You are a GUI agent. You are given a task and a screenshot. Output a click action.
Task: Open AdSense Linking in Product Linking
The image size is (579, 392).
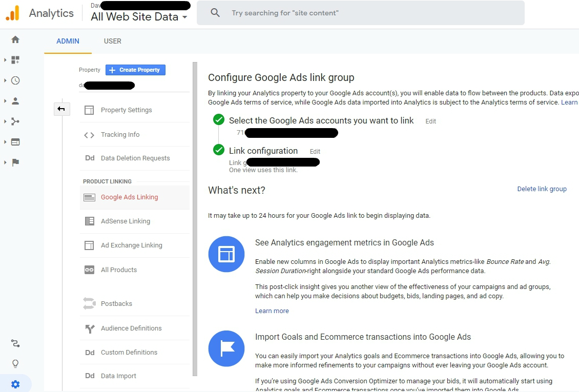[x=125, y=221]
